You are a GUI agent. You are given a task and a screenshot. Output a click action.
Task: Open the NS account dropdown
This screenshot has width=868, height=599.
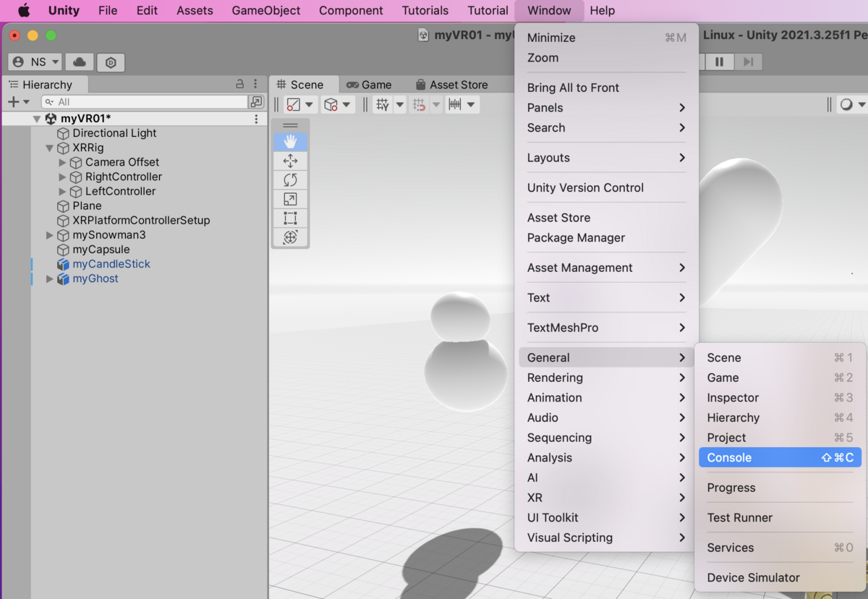[x=35, y=62]
